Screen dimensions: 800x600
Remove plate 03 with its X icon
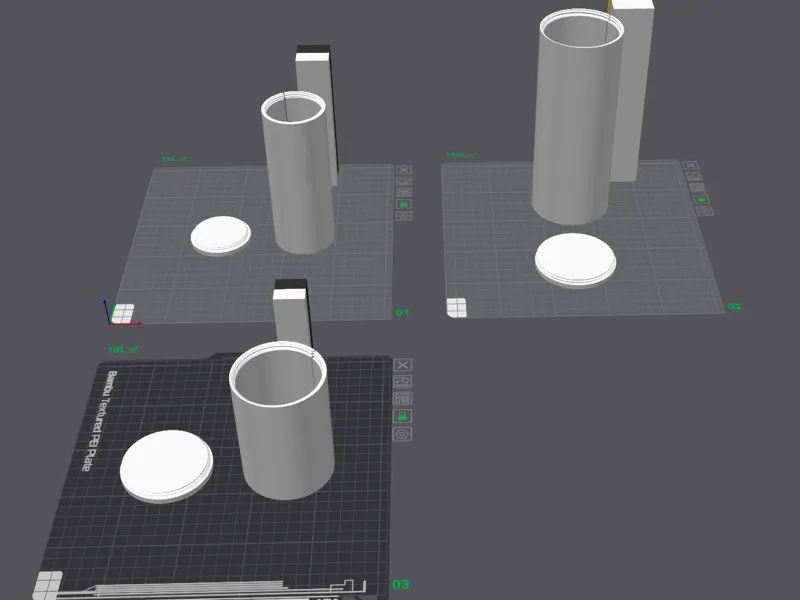pyautogui.click(x=403, y=365)
